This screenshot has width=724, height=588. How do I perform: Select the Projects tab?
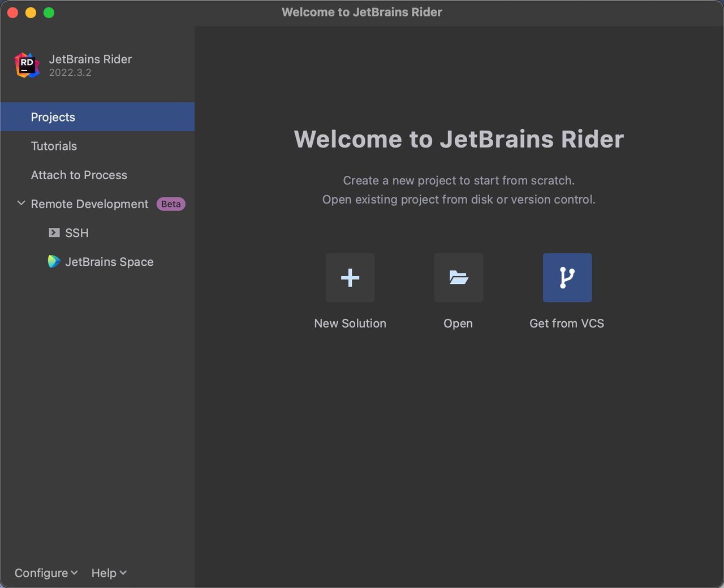tap(97, 117)
